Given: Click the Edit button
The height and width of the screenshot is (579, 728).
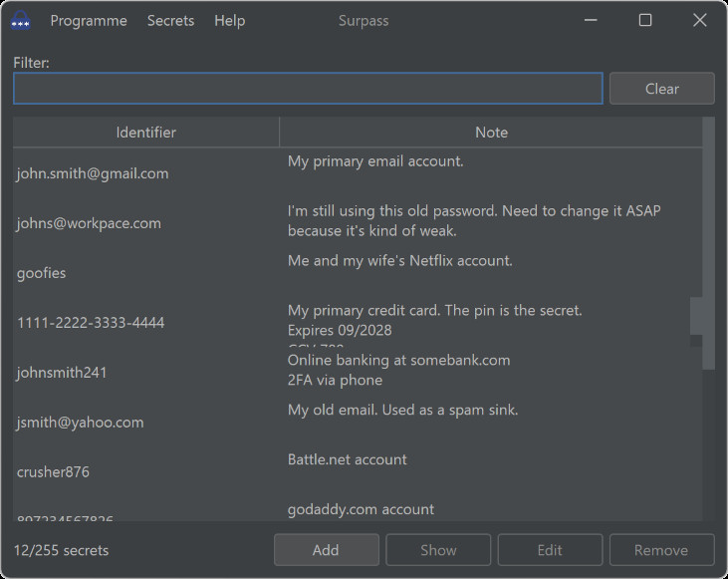Looking at the screenshot, I should click(x=550, y=550).
